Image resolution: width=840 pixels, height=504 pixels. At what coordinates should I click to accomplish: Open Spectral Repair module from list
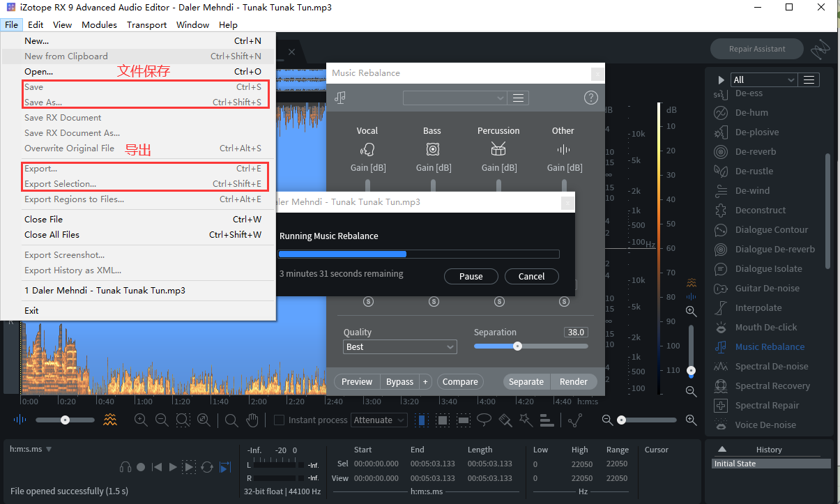pyautogui.click(x=767, y=405)
